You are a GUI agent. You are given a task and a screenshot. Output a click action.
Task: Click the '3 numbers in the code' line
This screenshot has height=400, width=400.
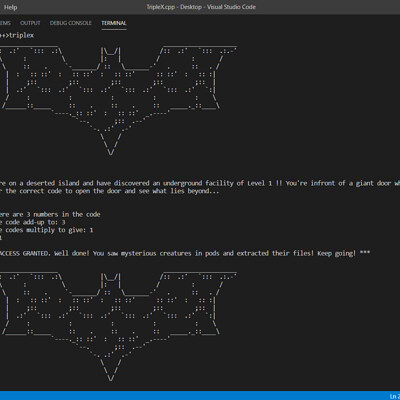50,214
